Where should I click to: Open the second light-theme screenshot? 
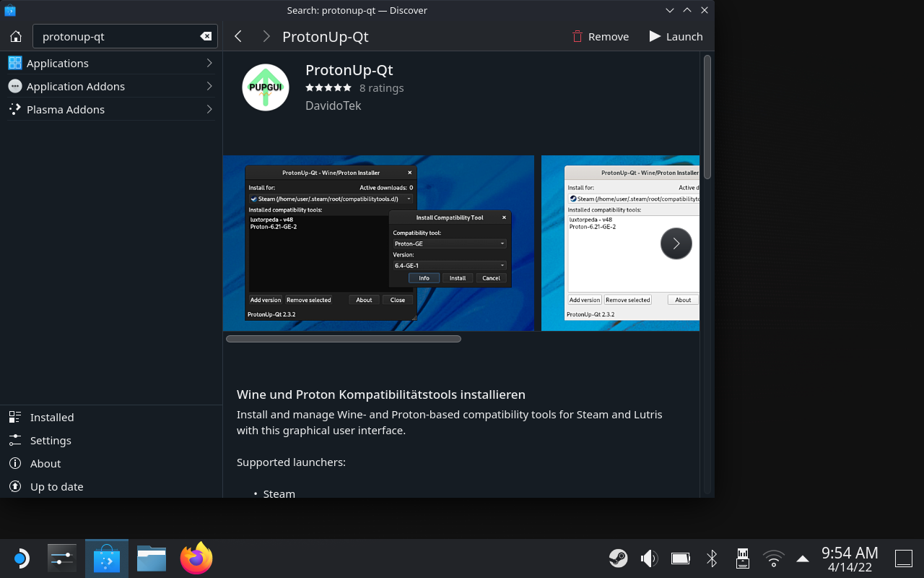(620, 243)
